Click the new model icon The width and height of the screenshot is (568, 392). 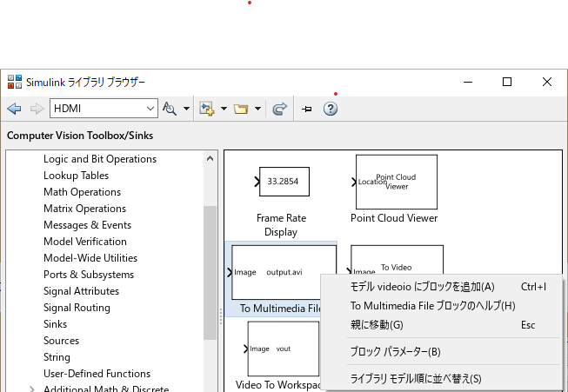(x=207, y=109)
